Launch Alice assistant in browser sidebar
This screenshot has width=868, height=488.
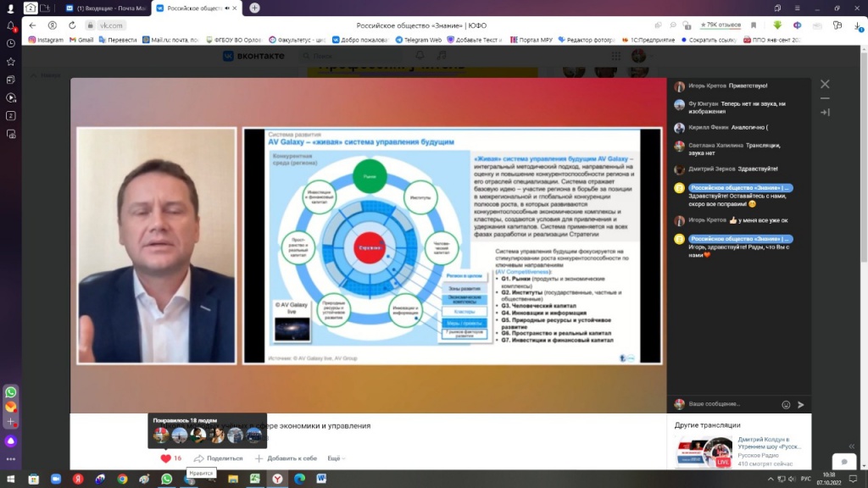10,441
